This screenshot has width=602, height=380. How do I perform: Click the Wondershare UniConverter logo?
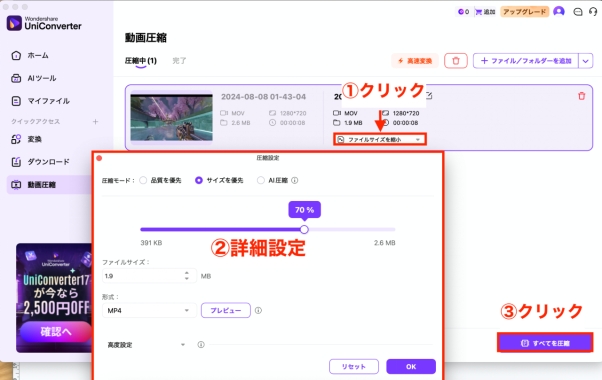[x=44, y=23]
